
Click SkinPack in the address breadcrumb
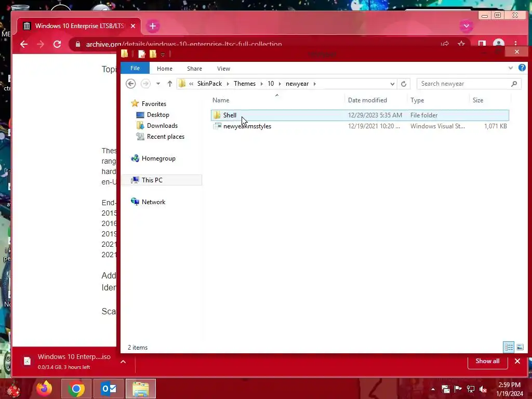coord(209,84)
